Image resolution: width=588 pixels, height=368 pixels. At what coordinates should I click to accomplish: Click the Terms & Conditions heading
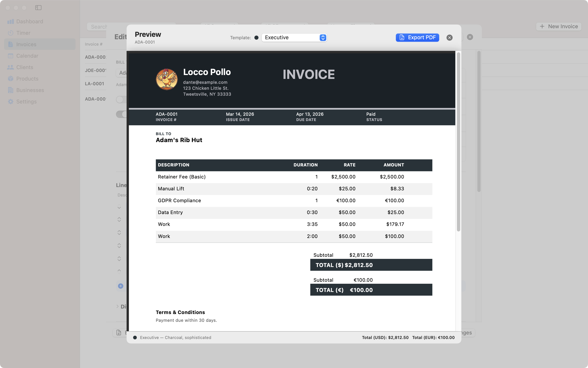[180, 312]
